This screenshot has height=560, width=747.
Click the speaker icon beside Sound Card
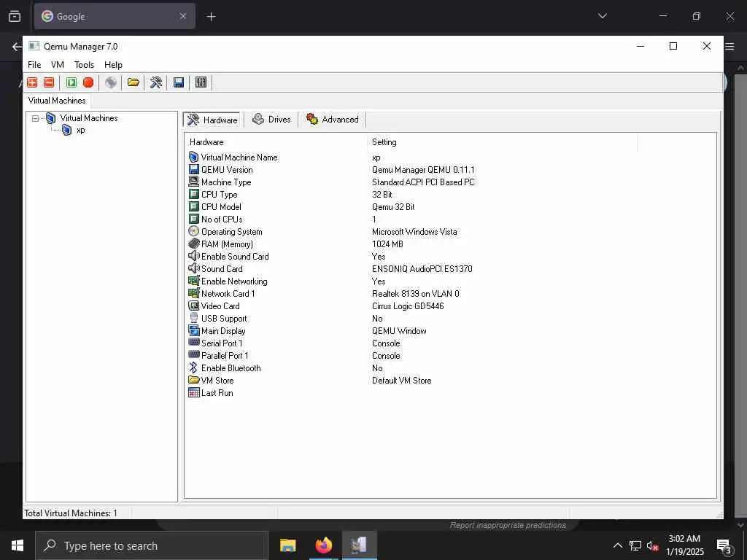pyautogui.click(x=193, y=268)
